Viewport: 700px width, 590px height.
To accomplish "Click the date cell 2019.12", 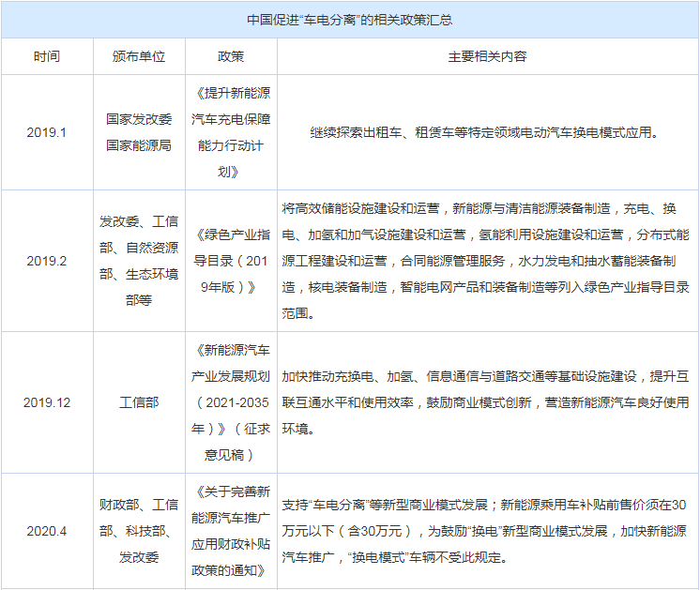I will [47, 402].
